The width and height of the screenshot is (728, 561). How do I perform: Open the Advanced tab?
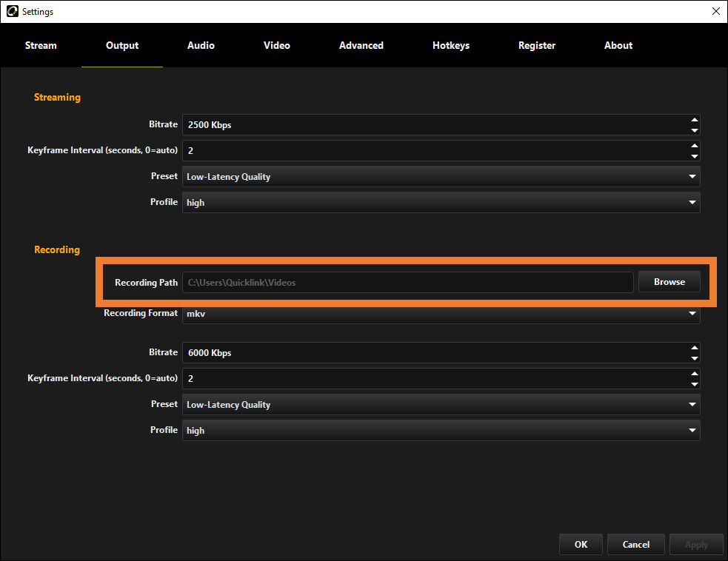[x=361, y=45]
